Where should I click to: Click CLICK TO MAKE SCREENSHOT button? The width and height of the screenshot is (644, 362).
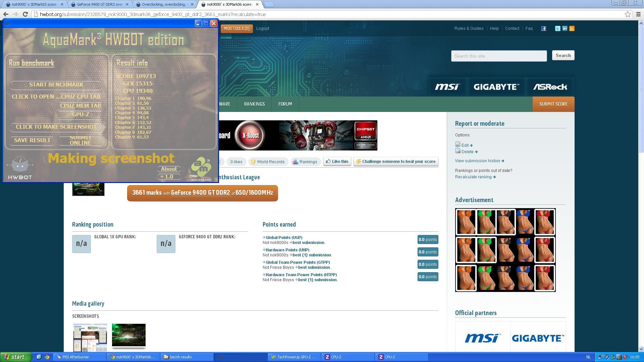tap(56, 127)
